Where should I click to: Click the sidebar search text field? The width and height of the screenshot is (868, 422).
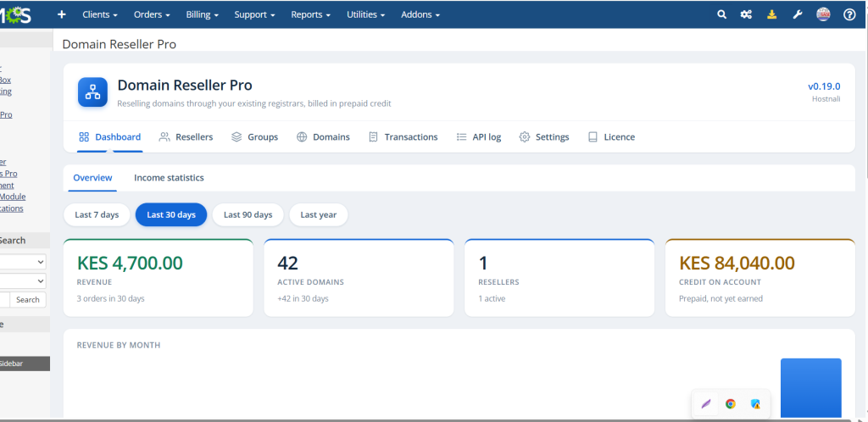pos(4,300)
